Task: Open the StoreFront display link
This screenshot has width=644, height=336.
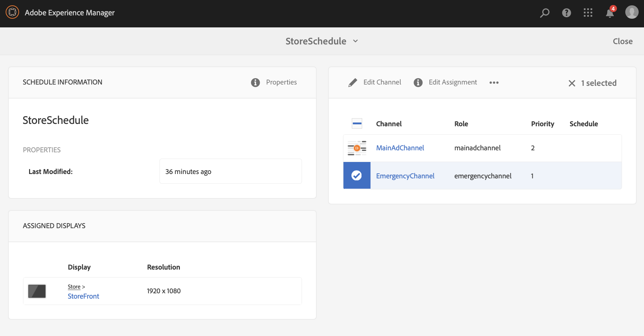Action: pos(83,296)
